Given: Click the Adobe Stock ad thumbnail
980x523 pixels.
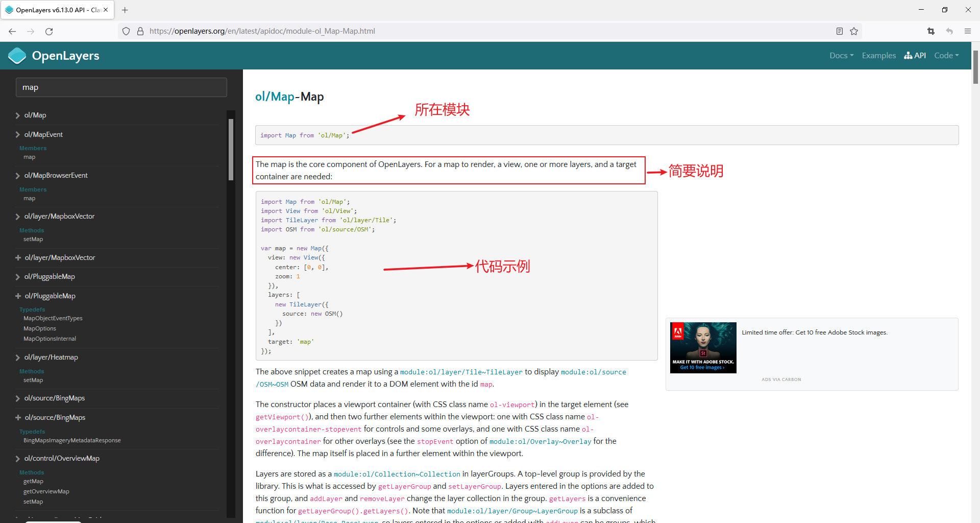Looking at the screenshot, I should (703, 347).
